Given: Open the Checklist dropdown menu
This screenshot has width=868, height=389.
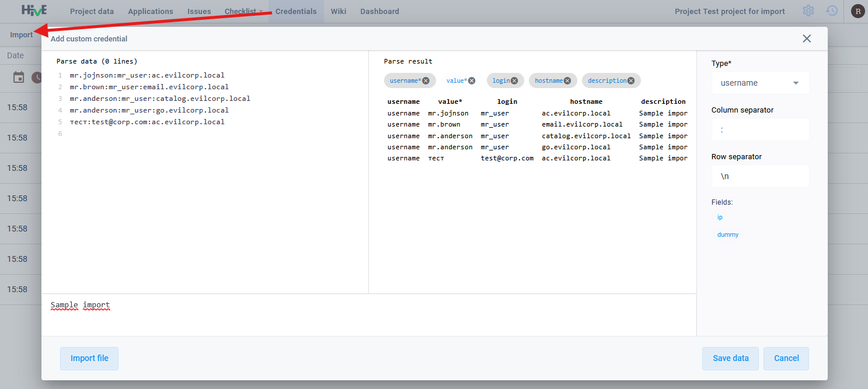Looking at the screenshot, I should click(x=243, y=12).
